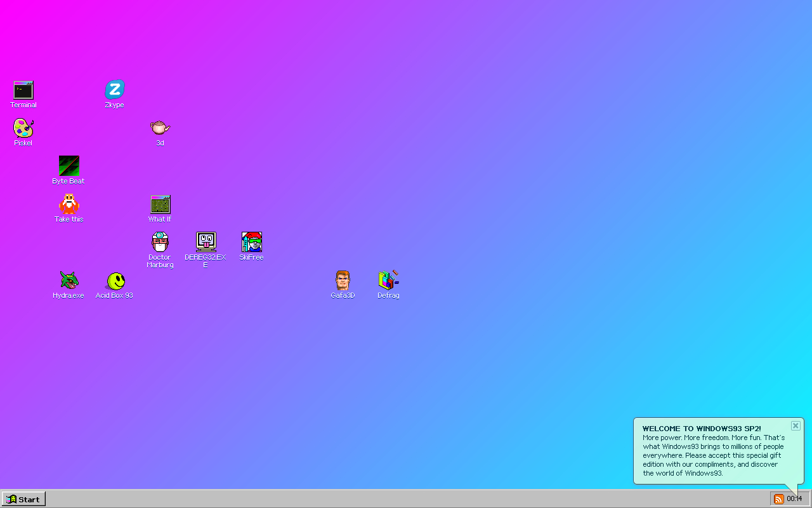Viewport: 812px width, 508px height.
Task: Open the Byte Beat icon
Action: click(x=69, y=166)
